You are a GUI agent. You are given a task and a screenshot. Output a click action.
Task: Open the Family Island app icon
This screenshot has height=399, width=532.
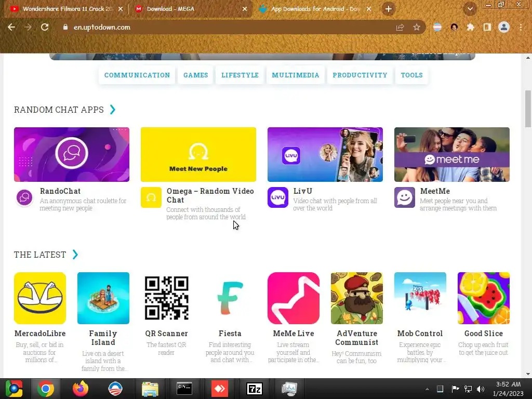pos(103,298)
